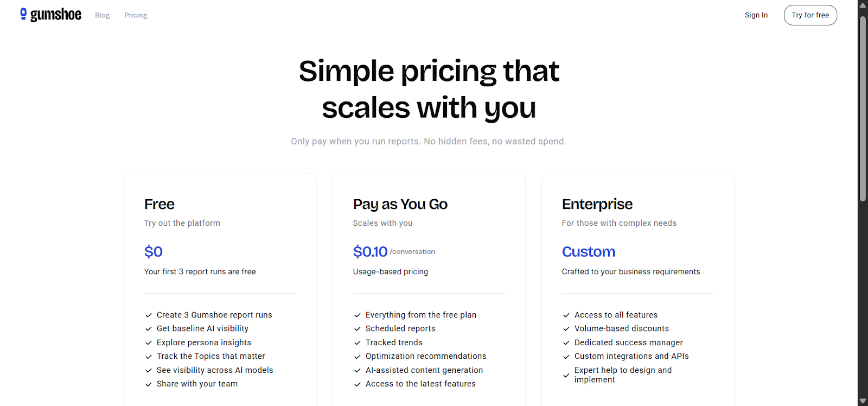Click checkmark next to "Volume-based discounts"
Image resolution: width=868 pixels, height=406 pixels.
[566, 329]
